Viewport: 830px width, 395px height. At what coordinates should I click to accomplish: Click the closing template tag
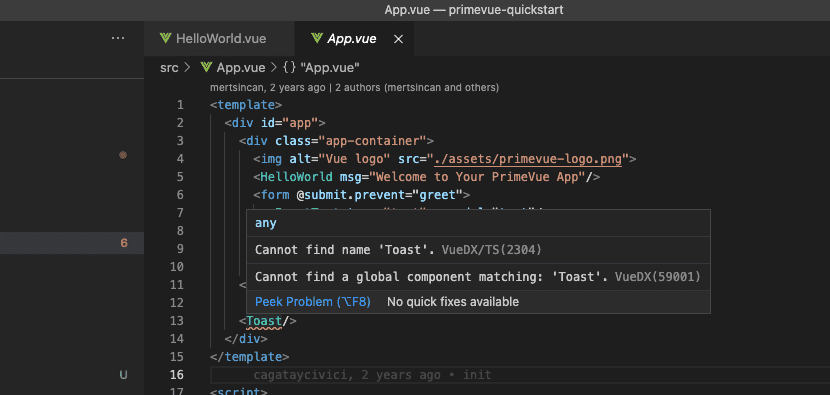[x=249, y=356]
